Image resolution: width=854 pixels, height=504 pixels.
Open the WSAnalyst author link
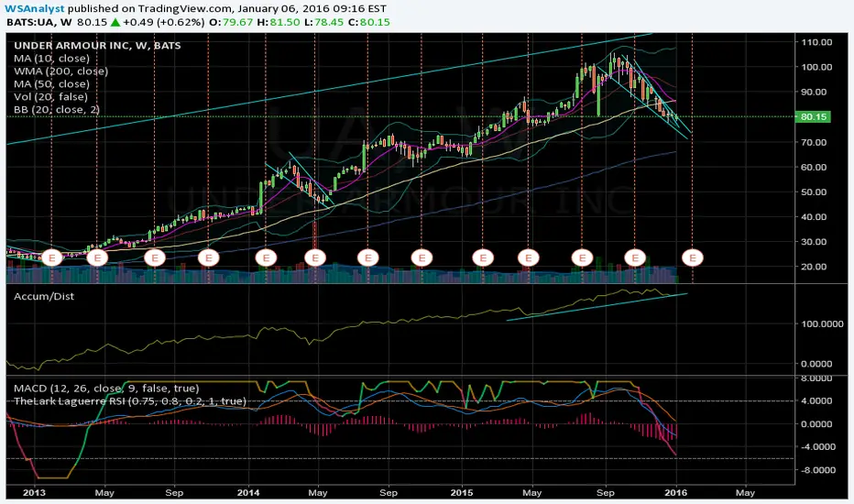[x=34, y=9]
